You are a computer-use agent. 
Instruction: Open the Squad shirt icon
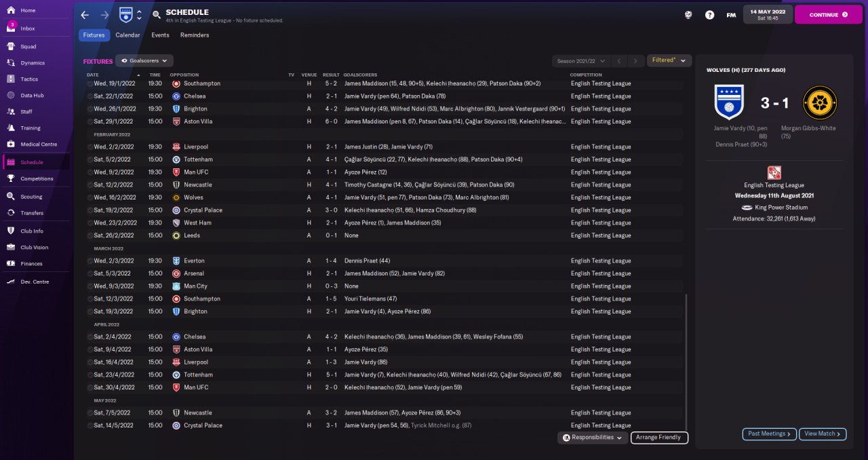[12, 47]
